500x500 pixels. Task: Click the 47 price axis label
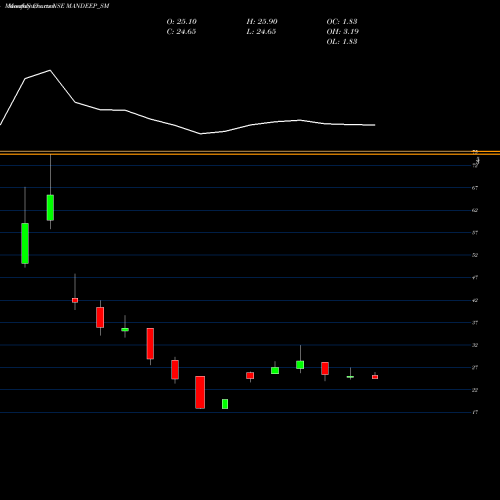point(475,278)
